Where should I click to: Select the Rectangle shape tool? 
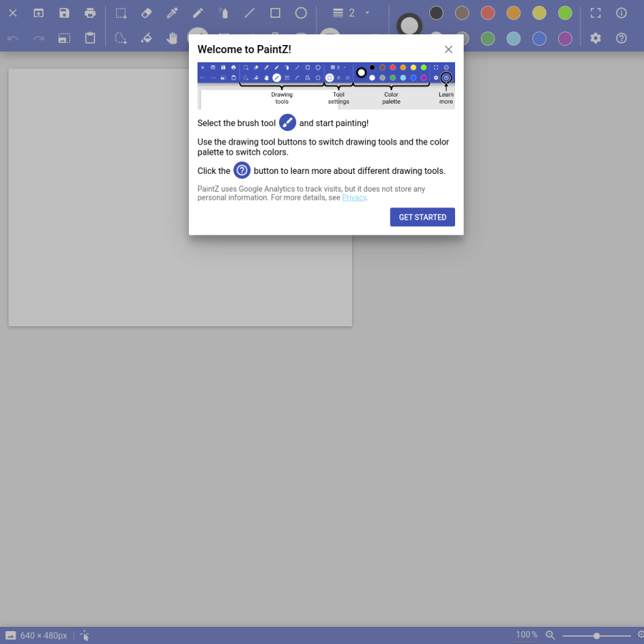(275, 13)
